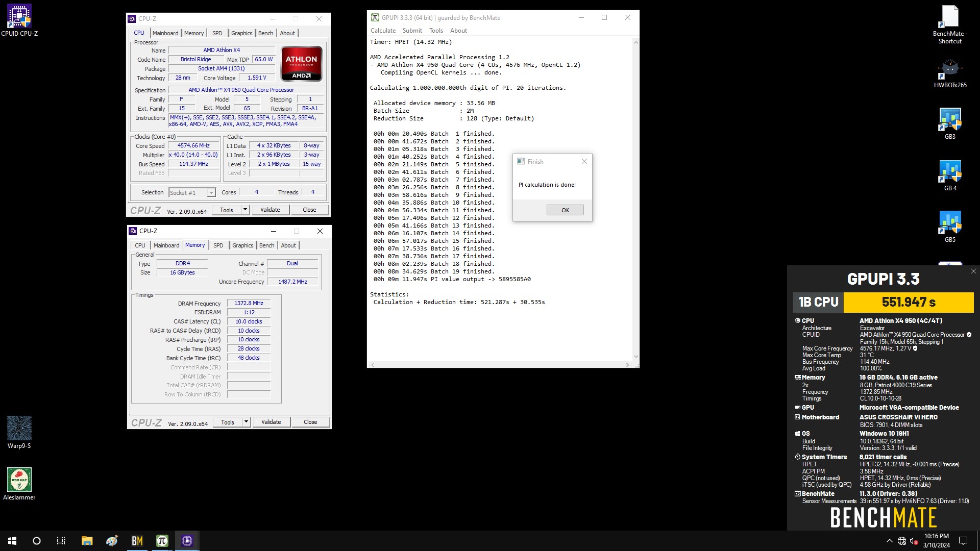Open the Tools menu in GPUPI
Viewport: 980px width, 551px height.
436,30
